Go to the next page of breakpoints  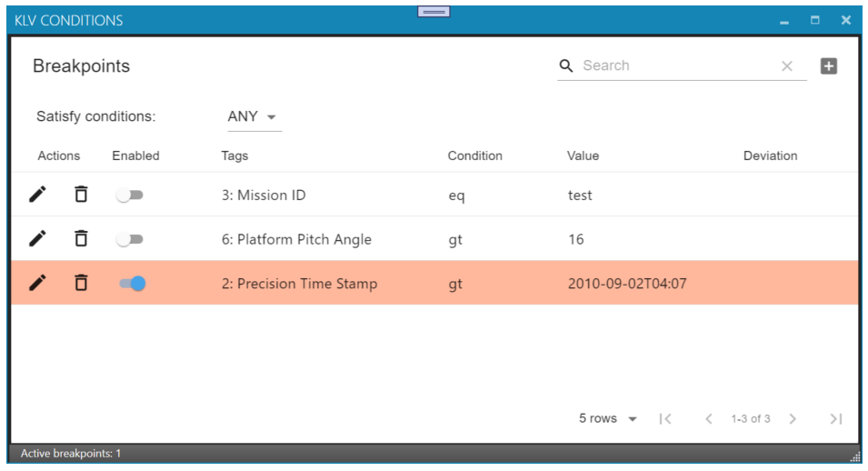[793, 418]
